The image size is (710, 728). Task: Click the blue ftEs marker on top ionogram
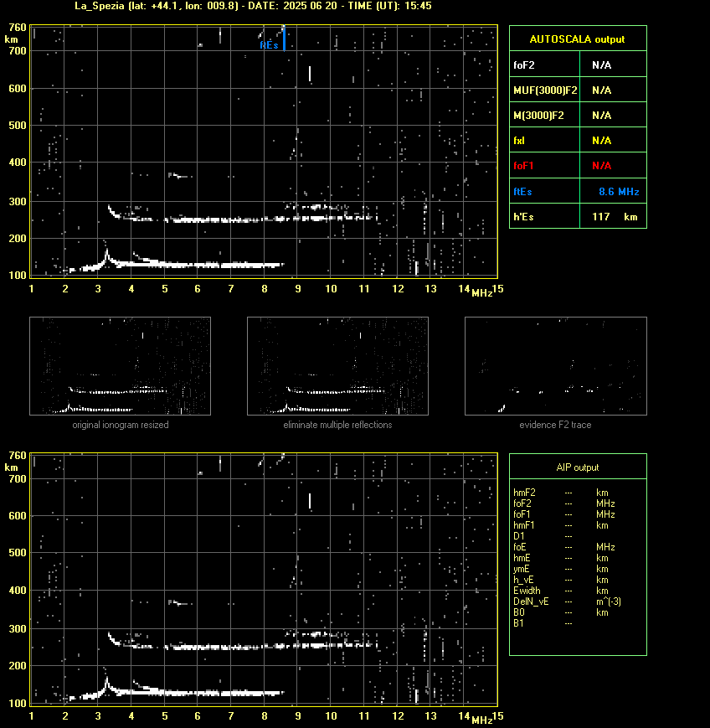pos(284,38)
